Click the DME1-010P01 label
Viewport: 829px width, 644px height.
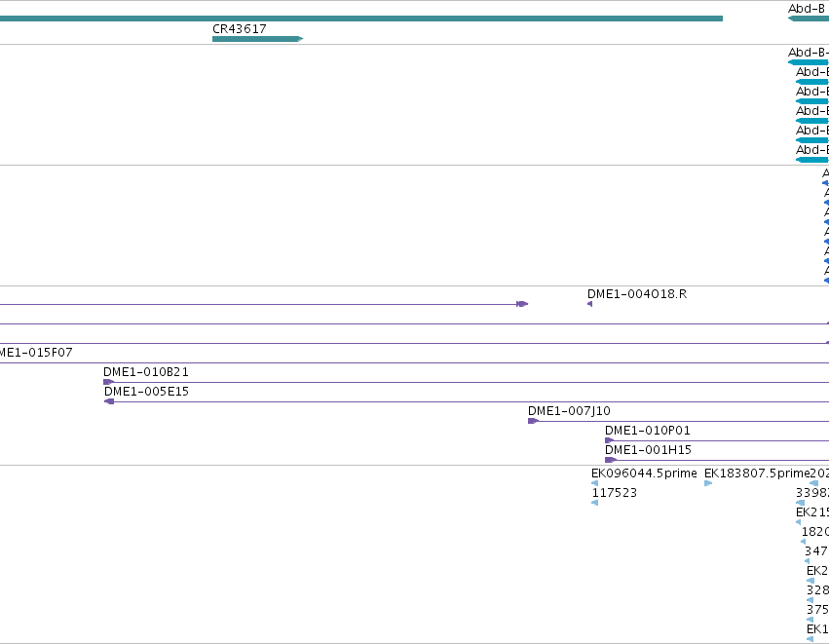tap(648, 431)
